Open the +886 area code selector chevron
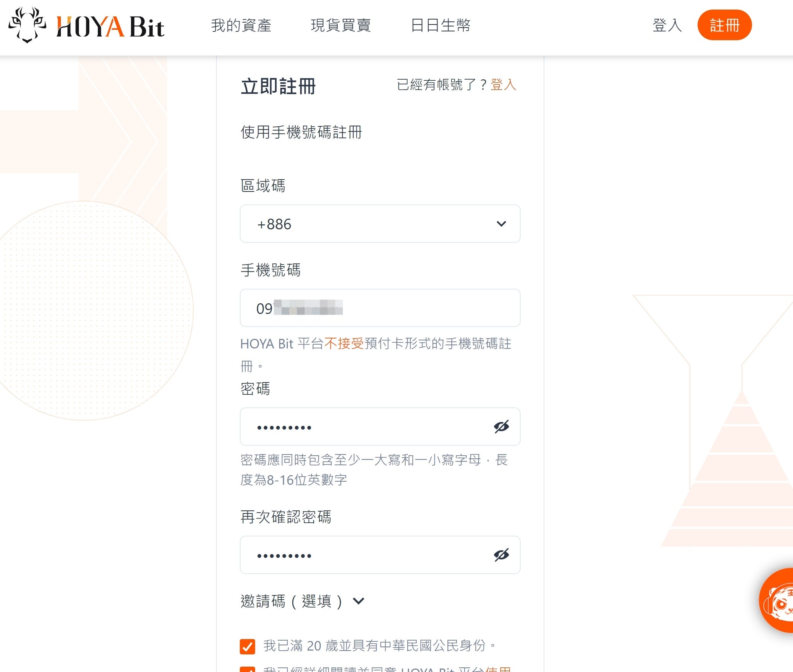793x672 pixels. tap(502, 224)
